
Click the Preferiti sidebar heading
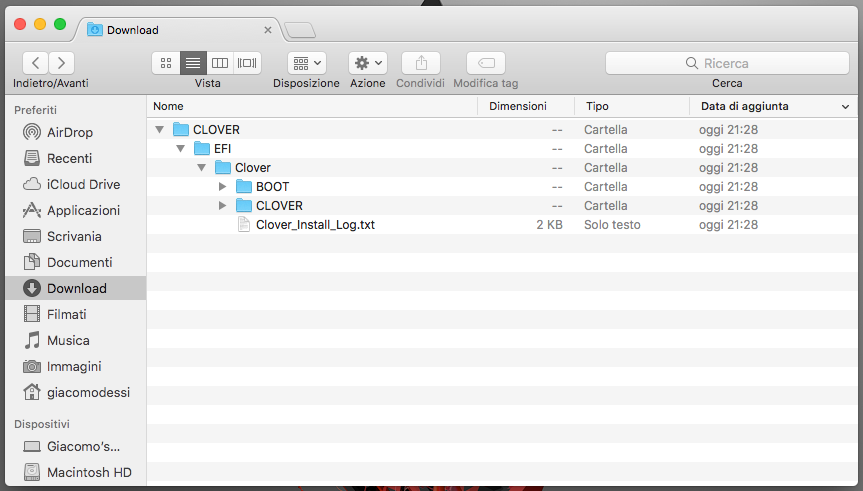coord(35,110)
